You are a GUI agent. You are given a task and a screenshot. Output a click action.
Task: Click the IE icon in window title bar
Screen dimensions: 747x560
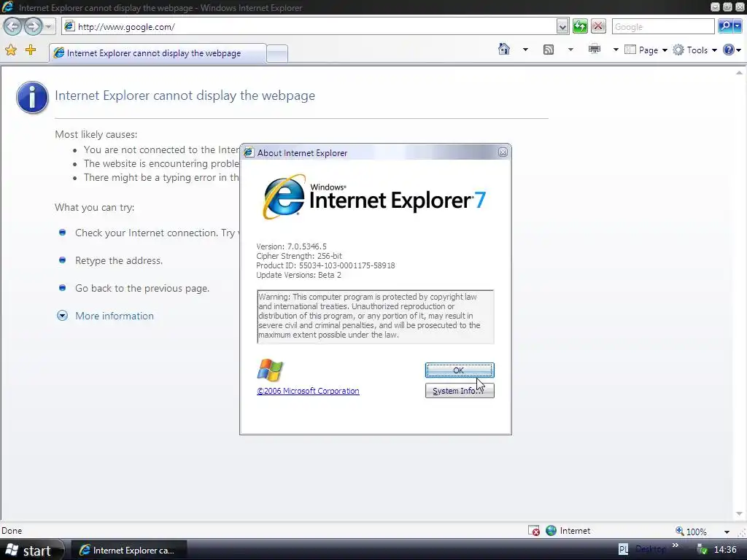point(7,7)
